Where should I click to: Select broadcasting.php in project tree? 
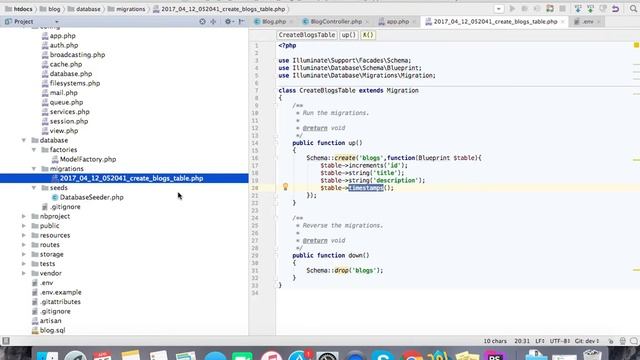pos(73,55)
